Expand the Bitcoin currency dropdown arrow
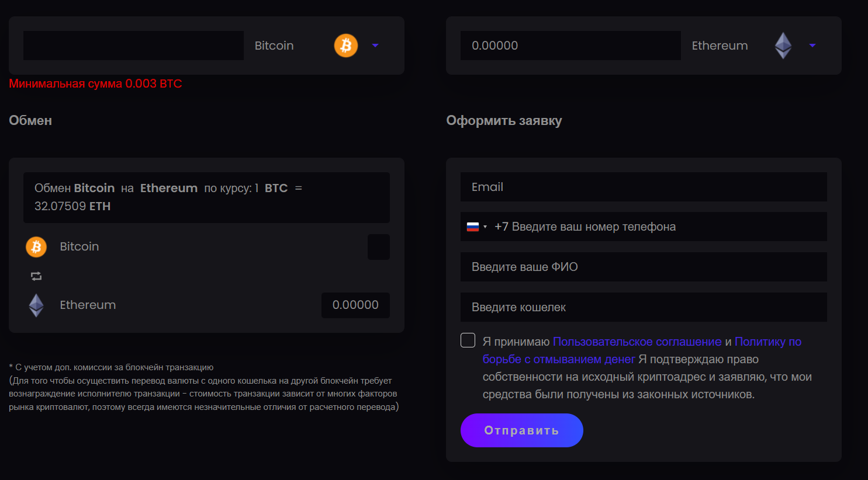 [375, 46]
